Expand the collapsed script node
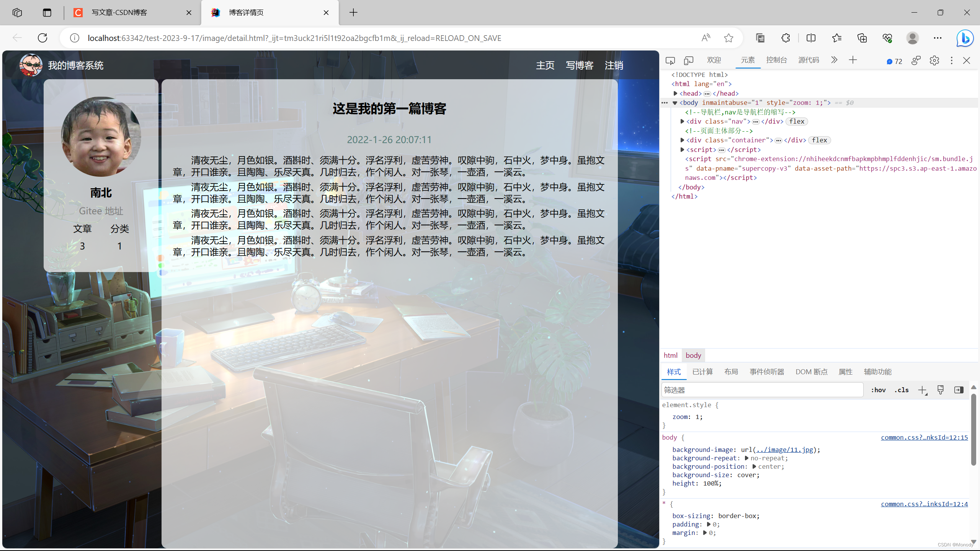This screenshot has width=980, height=551. 682,150
